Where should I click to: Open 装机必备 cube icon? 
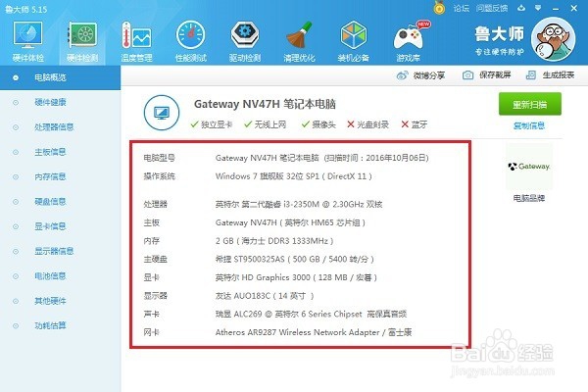pyautogui.click(x=353, y=35)
